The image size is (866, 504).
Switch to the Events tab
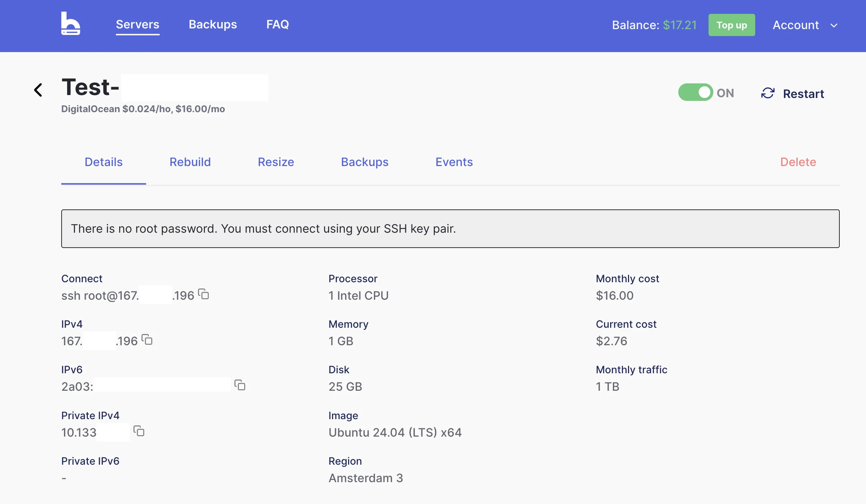click(454, 162)
